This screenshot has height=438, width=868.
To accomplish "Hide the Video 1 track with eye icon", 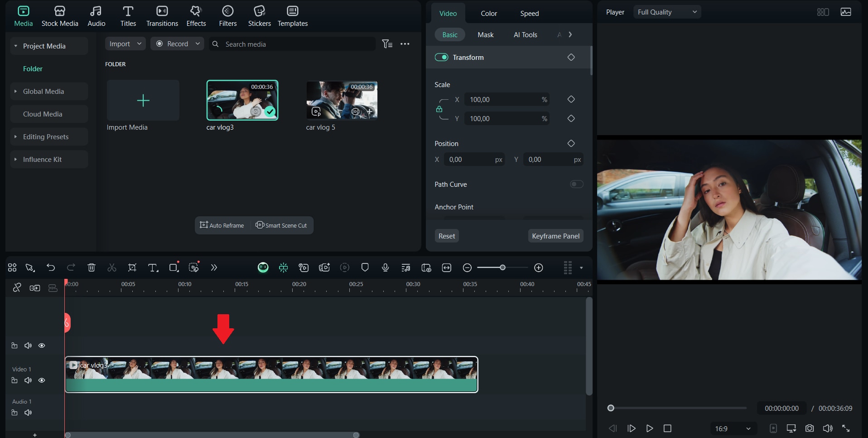I will pyautogui.click(x=42, y=380).
